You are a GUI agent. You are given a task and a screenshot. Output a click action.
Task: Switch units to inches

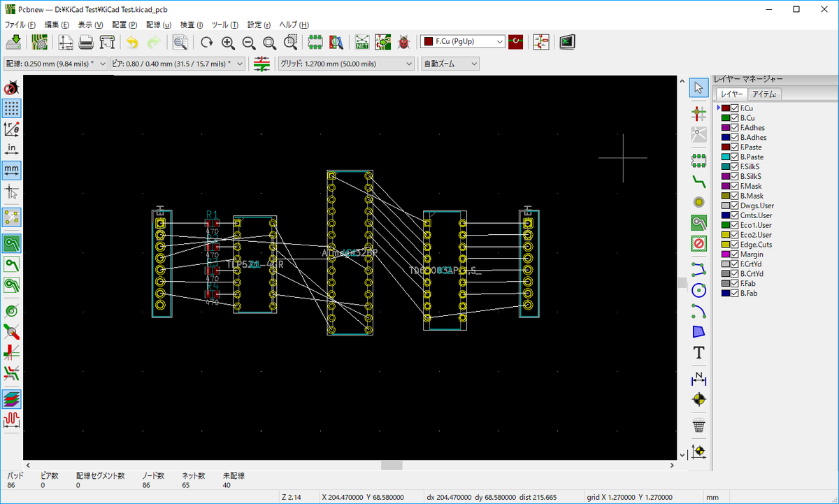pyautogui.click(x=12, y=149)
